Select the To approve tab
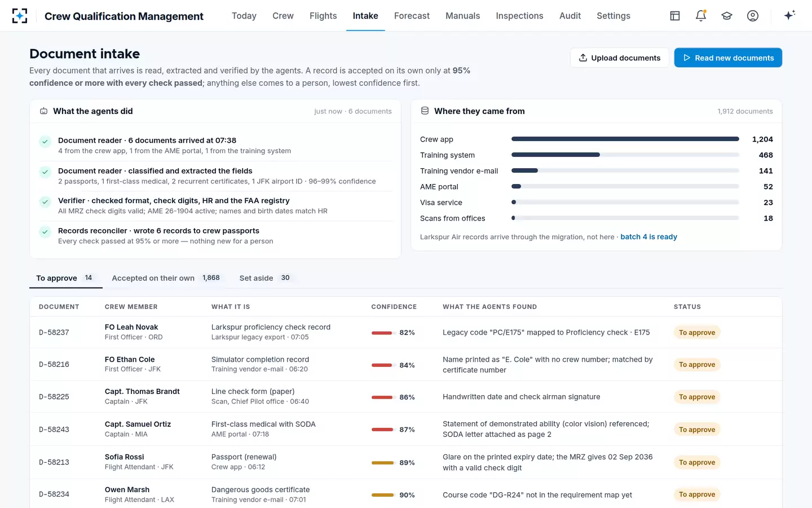The image size is (812, 508). coord(65,278)
